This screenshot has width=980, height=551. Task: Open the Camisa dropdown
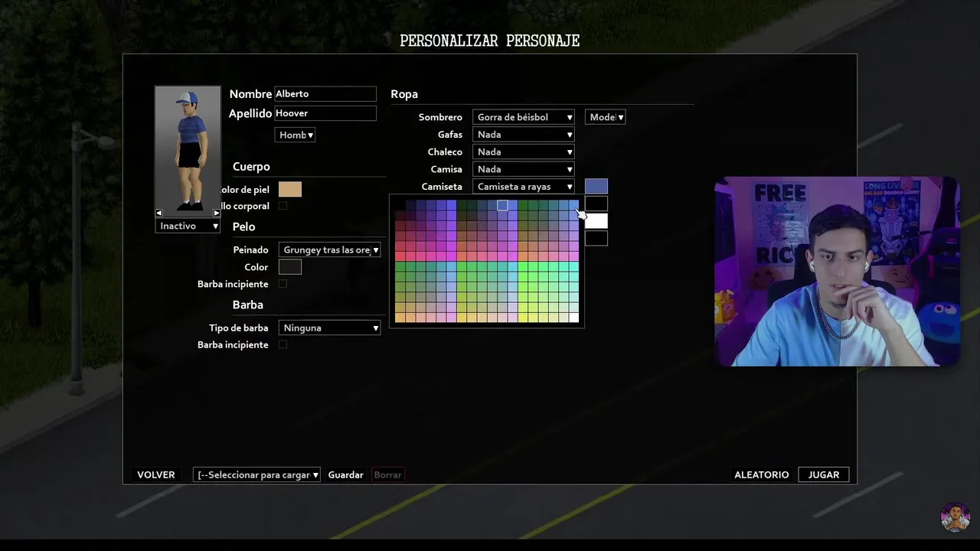523,169
